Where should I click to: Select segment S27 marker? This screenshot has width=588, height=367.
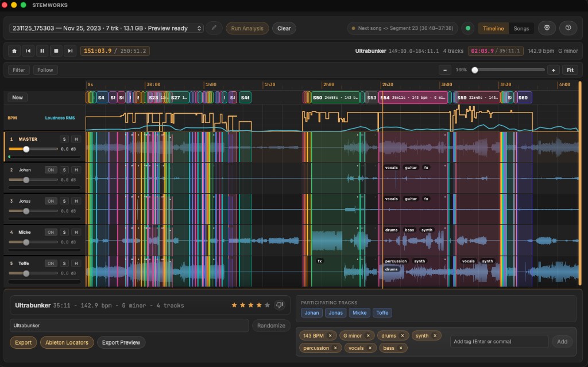click(x=179, y=98)
